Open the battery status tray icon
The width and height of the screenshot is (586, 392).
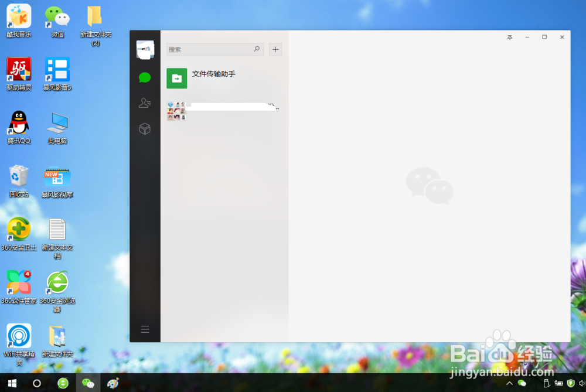558,383
